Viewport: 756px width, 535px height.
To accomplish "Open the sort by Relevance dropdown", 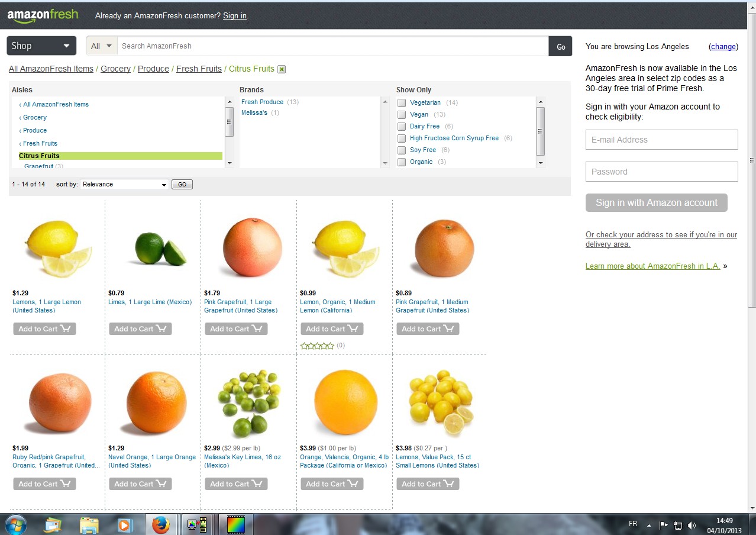I will coord(125,185).
